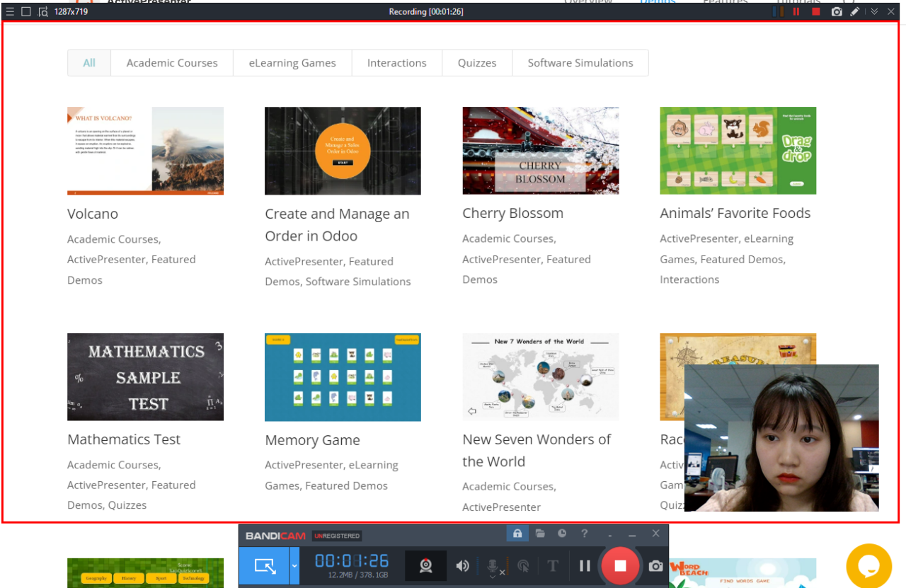Collapse the ActivePresenter toolbar with double chevron
Screen dimensions: 906x588
click(875, 11)
